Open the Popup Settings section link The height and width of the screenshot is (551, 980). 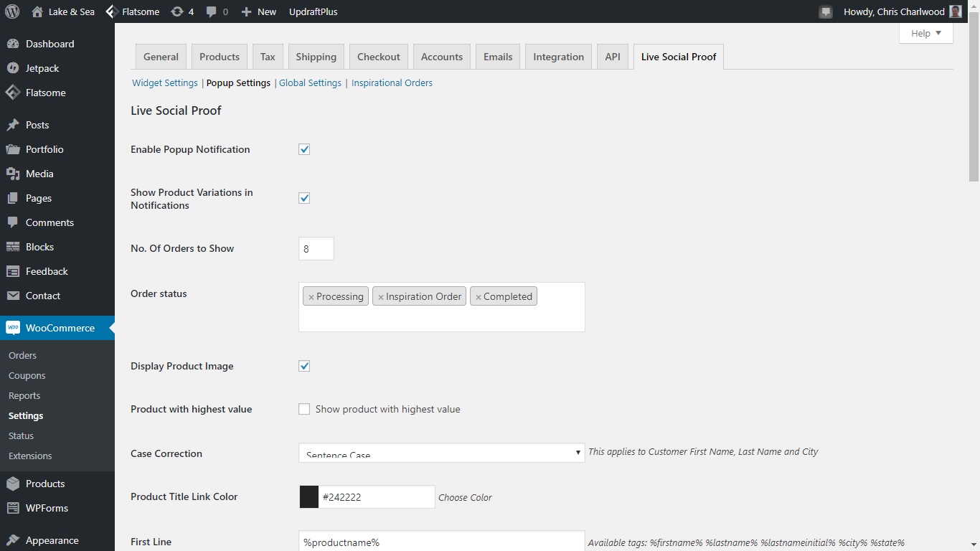tap(238, 83)
